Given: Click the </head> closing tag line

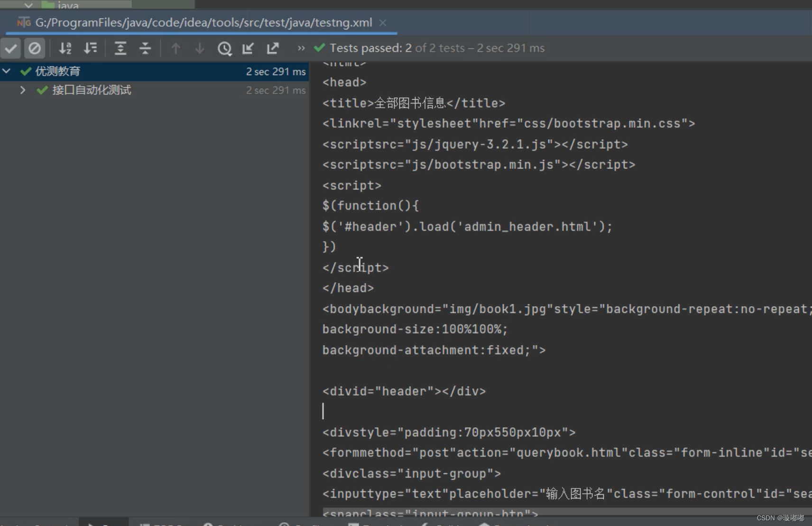Looking at the screenshot, I should tap(348, 288).
